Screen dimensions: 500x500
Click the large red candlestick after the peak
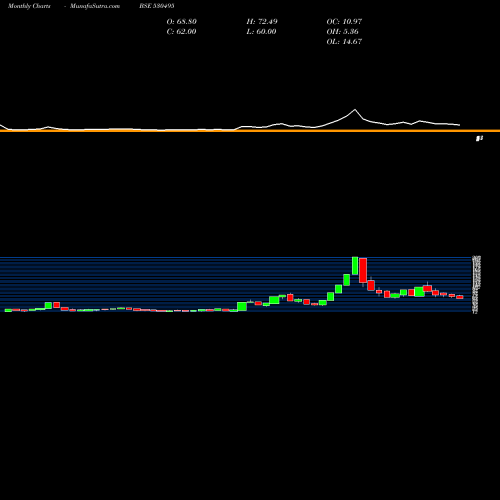pyautogui.click(x=363, y=270)
